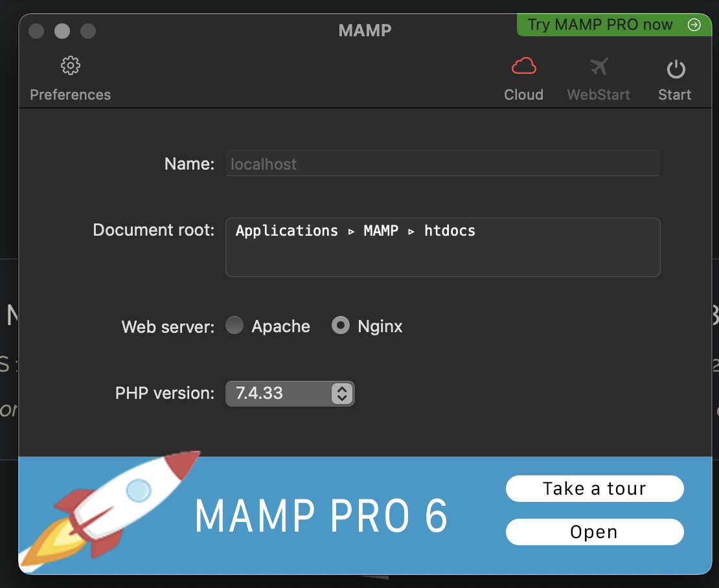Click the MAMP PRO 6 banner text

(x=321, y=516)
